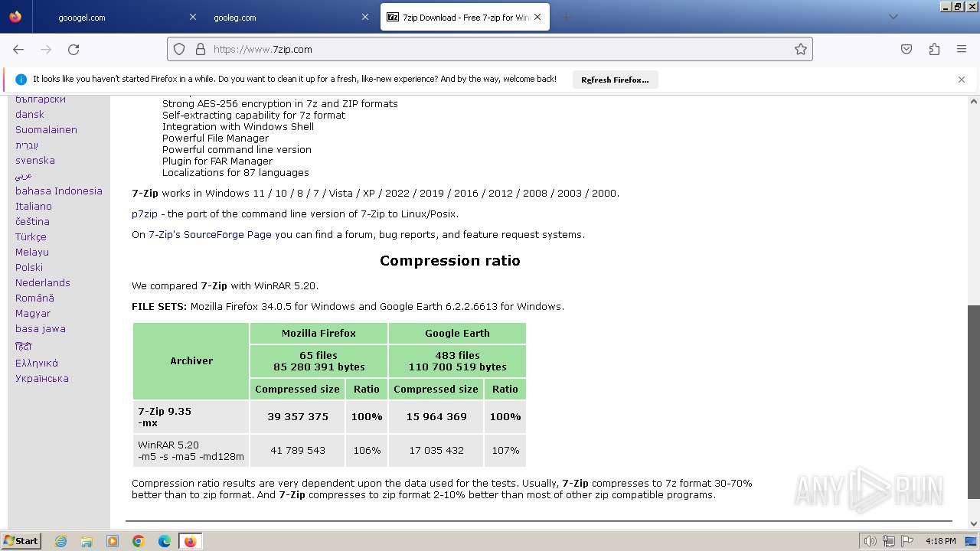The width and height of the screenshot is (980, 551).
Task: Select the Hebrew עברית language link
Action: 27,145
